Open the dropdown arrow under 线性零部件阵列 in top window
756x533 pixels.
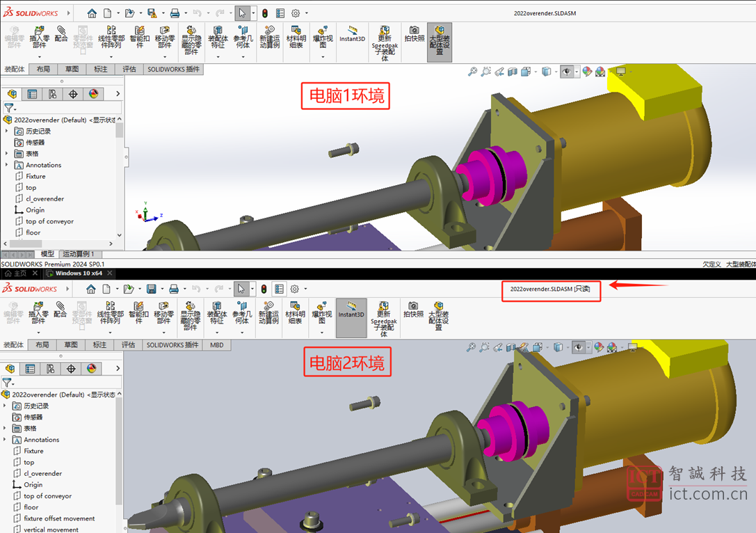pos(111,57)
